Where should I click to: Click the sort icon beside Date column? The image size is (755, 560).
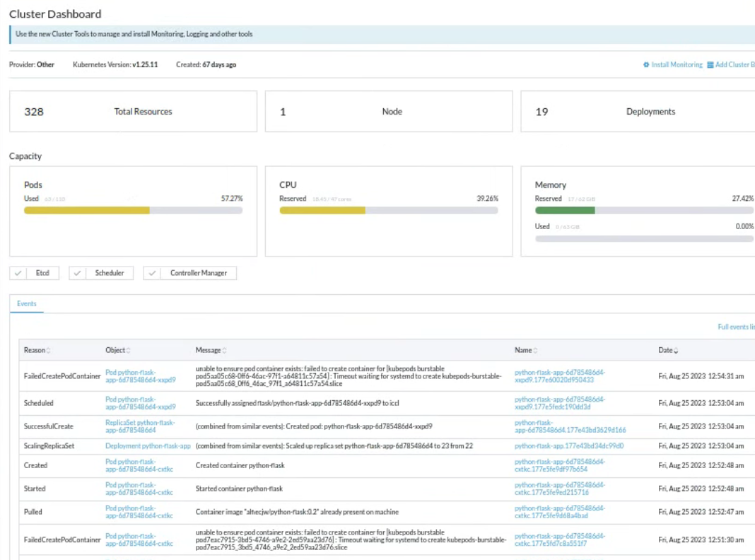pyautogui.click(x=676, y=350)
